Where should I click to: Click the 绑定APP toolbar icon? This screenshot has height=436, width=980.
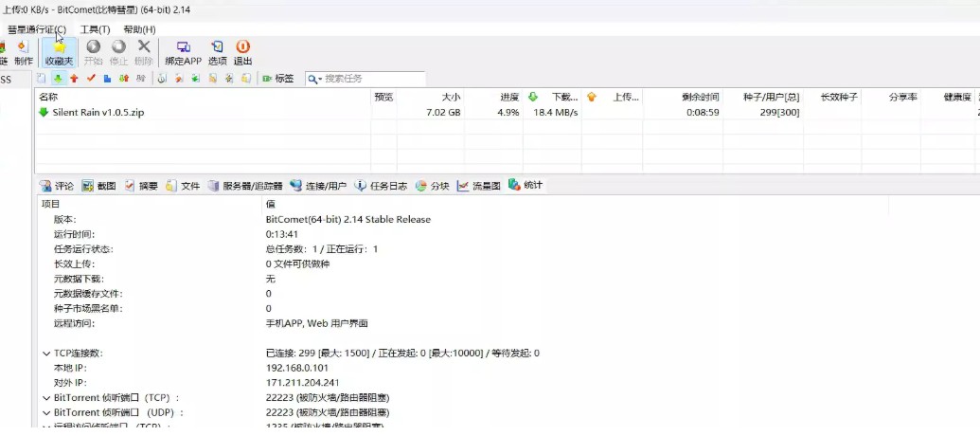tap(183, 51)
